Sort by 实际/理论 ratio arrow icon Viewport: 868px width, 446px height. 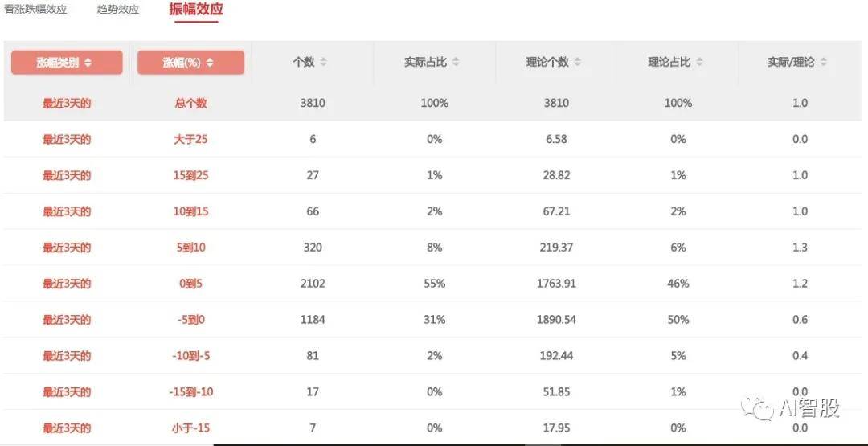tap(824, 62)
